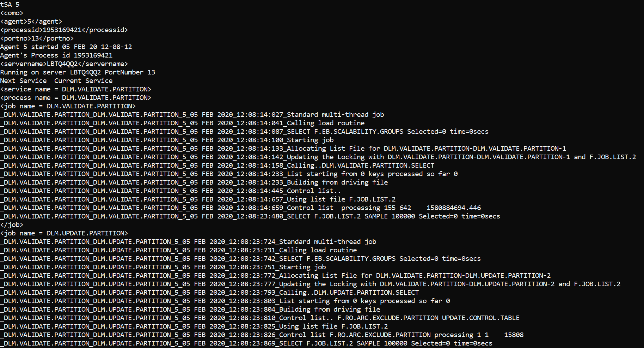Click the <como> tag line
Screen dimensions: 644x348
(12, 13)
